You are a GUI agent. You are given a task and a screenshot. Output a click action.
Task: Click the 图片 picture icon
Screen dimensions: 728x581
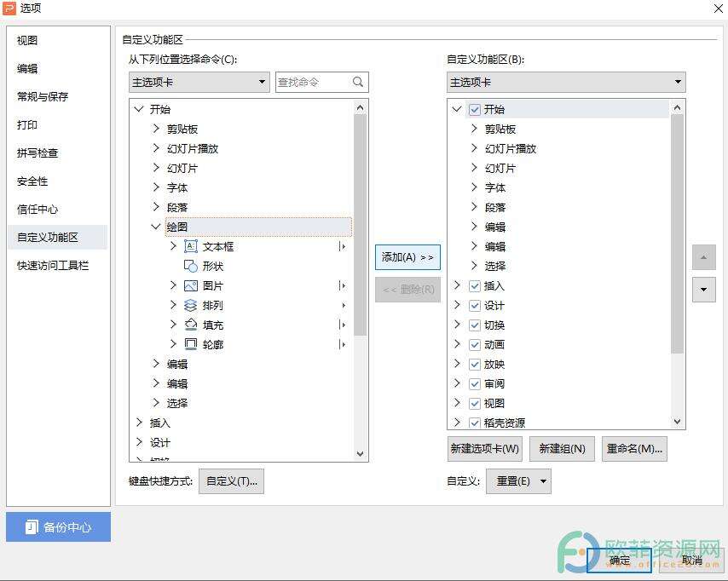pos(191,286)
